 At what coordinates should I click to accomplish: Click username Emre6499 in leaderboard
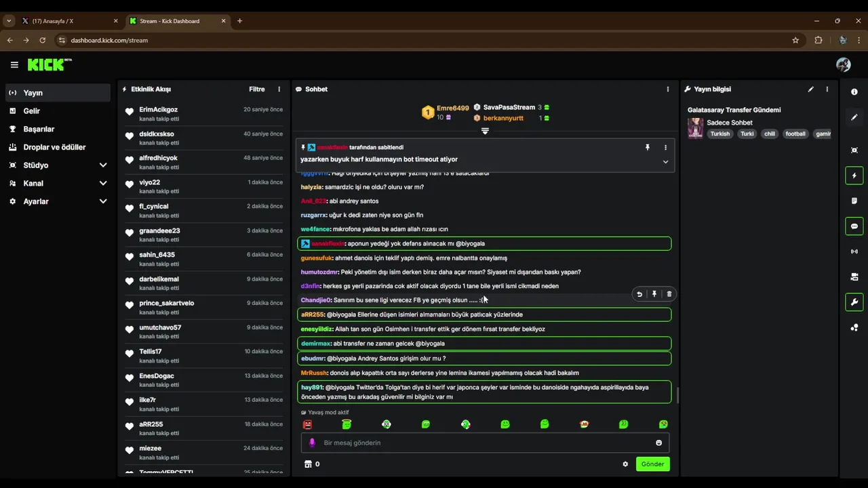[452, 108]
